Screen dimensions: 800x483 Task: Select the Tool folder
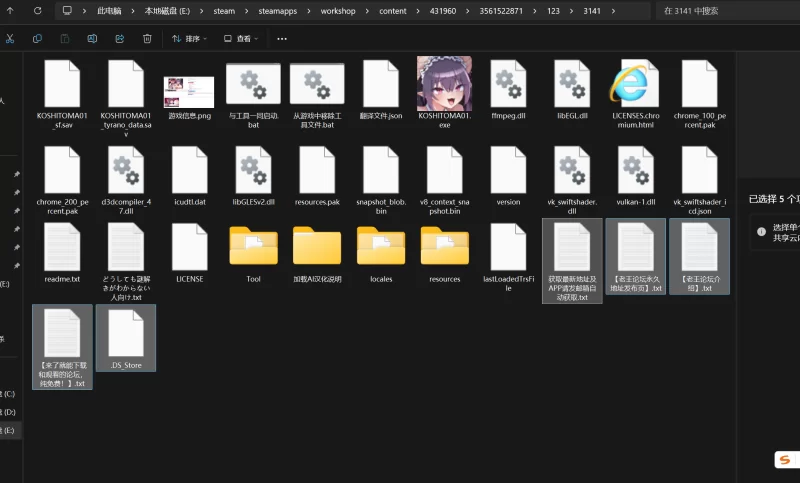254,254
